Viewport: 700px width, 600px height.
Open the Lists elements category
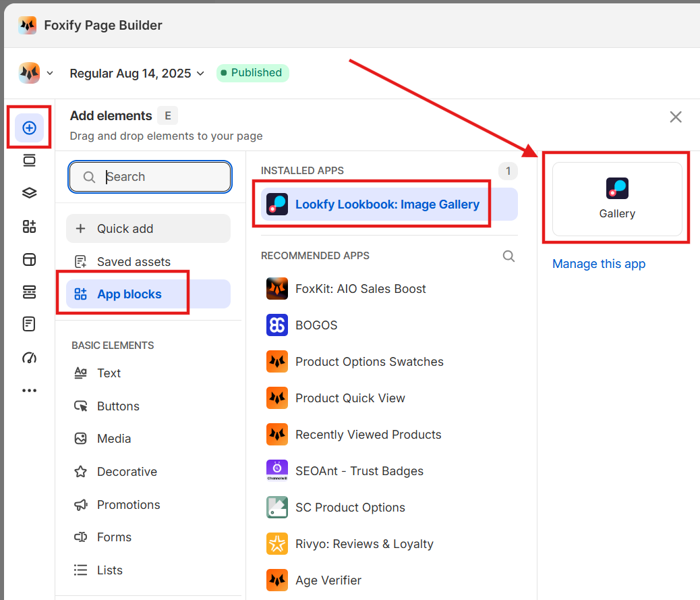click(109, 570)
